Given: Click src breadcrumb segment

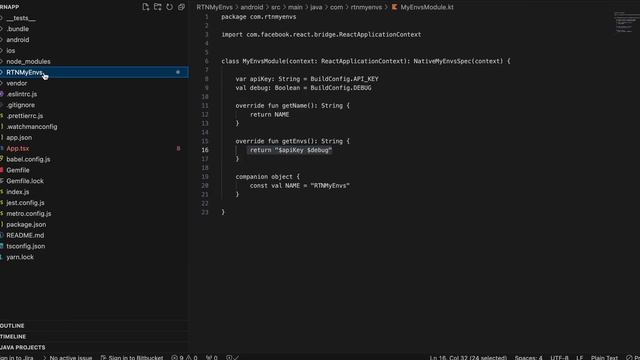Looking at the screenshot, I should pos(276,7).
